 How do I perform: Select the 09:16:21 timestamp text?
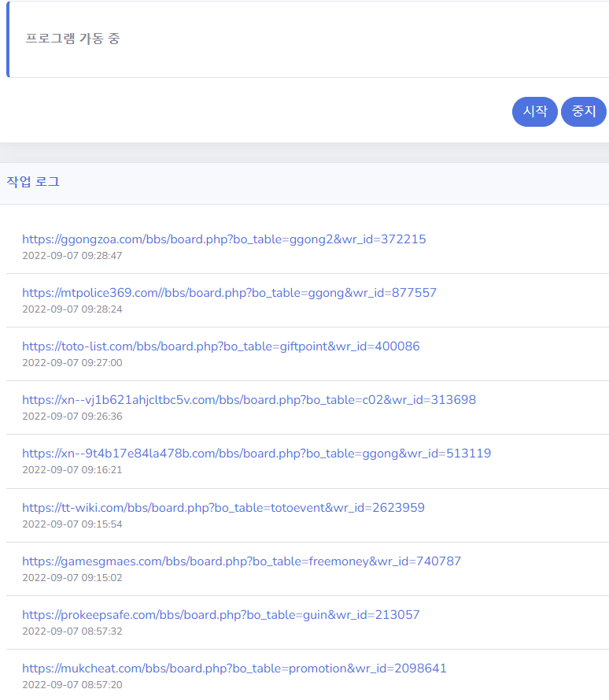(x=72, y=470)
